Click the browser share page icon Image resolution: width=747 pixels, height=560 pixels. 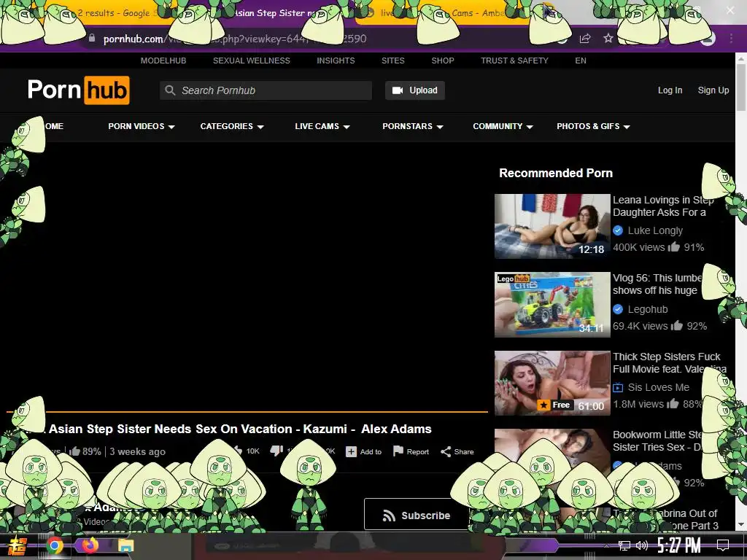(585, 39)
